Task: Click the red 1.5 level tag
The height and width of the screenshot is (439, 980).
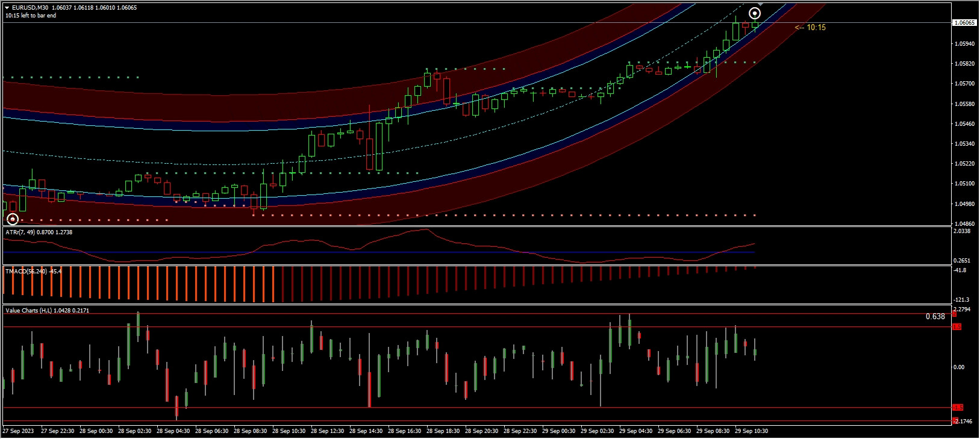Action: click(957, 327)
